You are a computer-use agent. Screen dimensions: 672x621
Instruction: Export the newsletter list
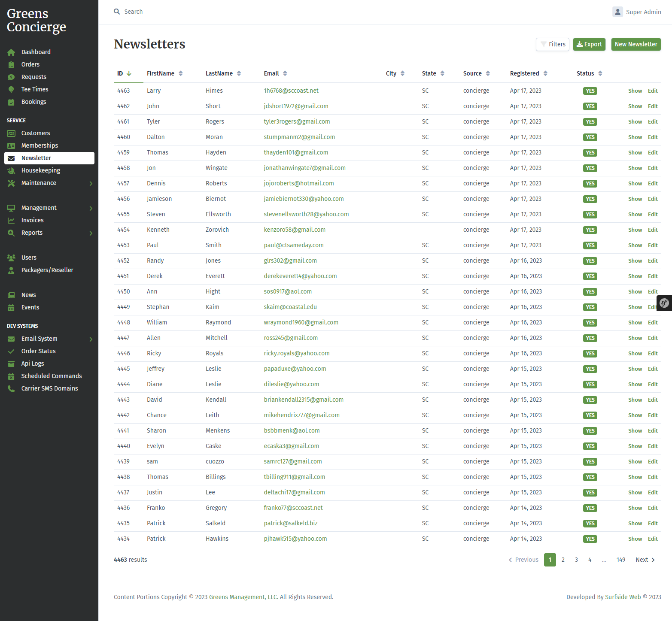click(589, 44)
